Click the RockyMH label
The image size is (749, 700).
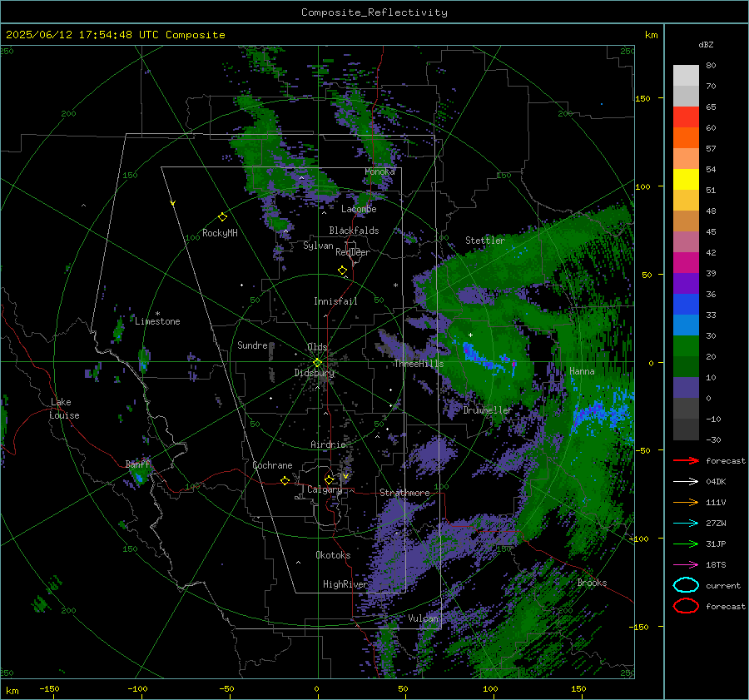pos(220,233)
